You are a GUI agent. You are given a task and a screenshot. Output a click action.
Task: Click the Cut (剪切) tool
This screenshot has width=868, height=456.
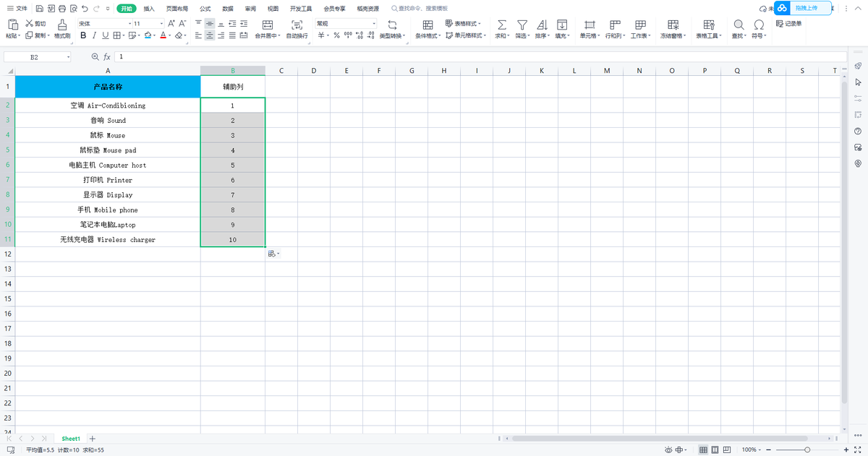[x=35, y=24]
